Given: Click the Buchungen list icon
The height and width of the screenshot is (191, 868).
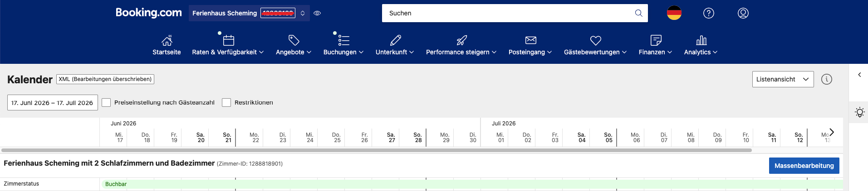Looking at the screenshot, I should click(x=343, y=40).
